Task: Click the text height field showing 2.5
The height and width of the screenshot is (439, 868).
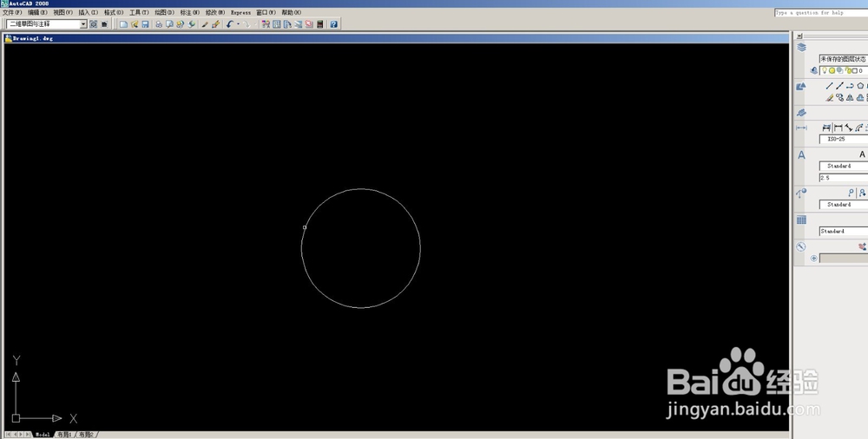Action: point(844,178)
